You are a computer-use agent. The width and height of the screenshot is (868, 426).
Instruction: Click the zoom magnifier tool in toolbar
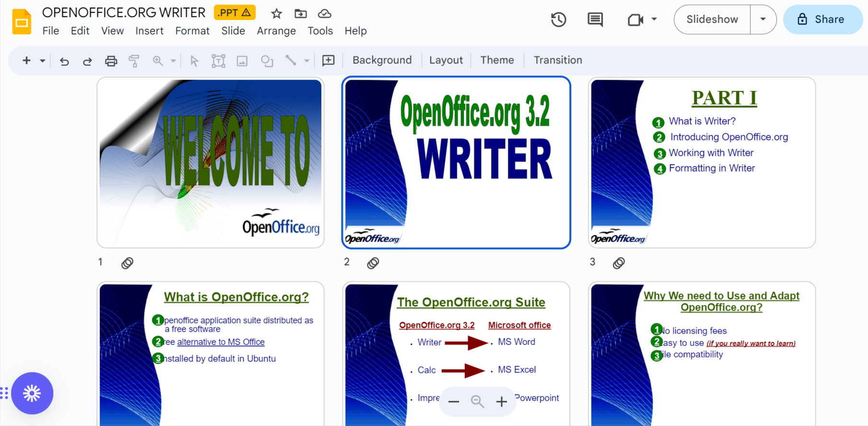158,61
